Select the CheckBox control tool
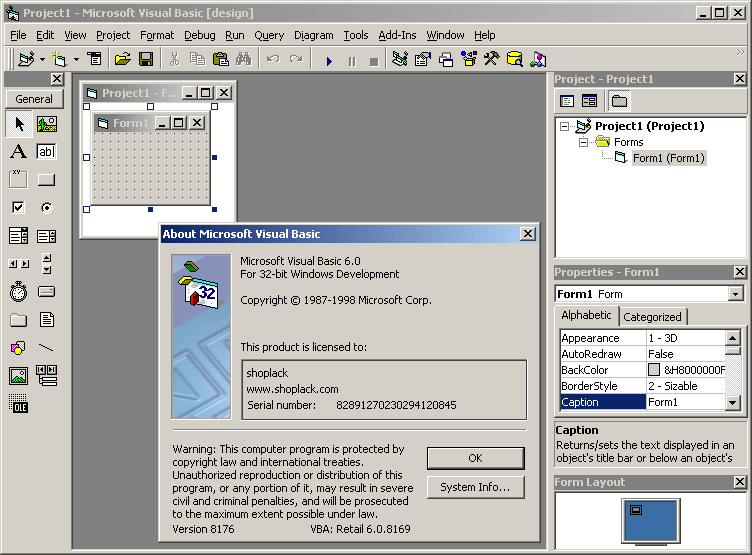This screenshot has height=555, width=752. pos(19,208)
